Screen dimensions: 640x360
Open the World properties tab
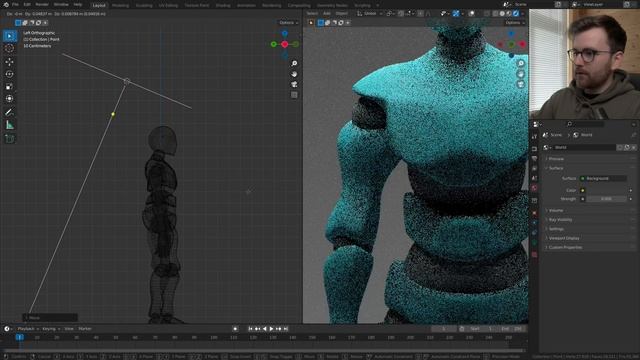point(534,189)
